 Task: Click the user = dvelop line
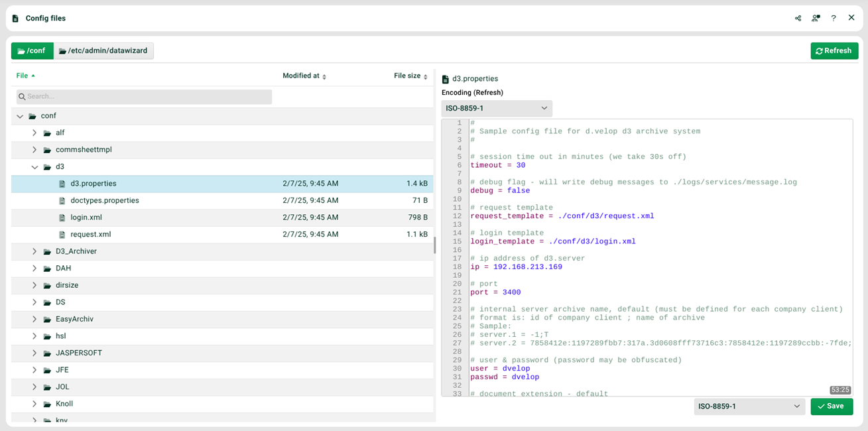coord(500,369)
